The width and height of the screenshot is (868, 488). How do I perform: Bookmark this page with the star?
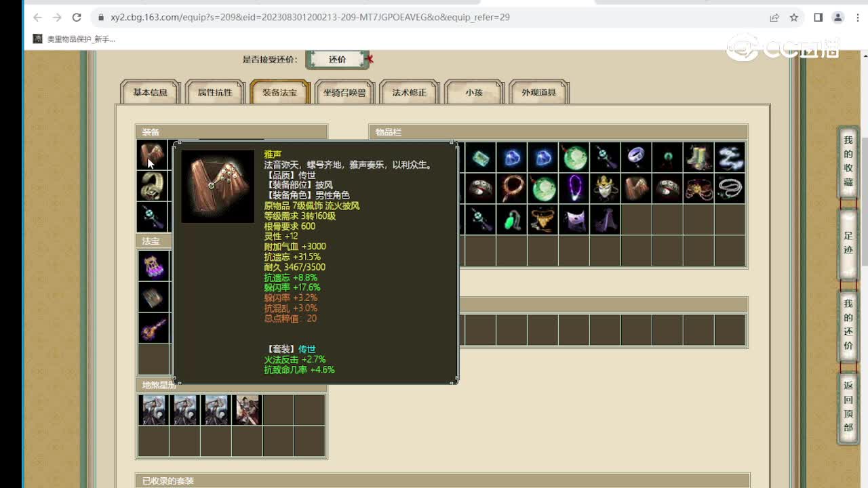pos(794,18)
